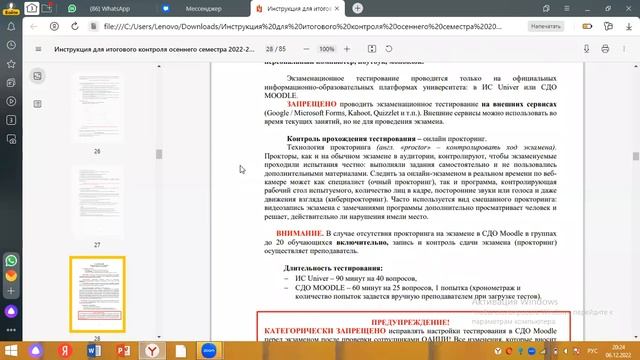Image resolution: width=640 pixels, height=360 pixels.
Task: Show document outline view in PDF sidebar
Action: pos(38,104)
